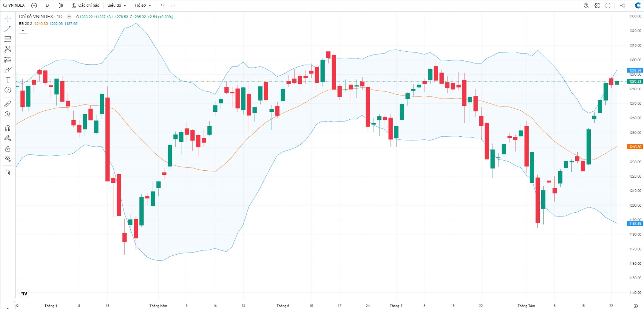Viewport: 644px width, 309px height.
Task: Click the orange 1240.30 value in the legend
Action: pyautogui.click(x=41, y=24)
